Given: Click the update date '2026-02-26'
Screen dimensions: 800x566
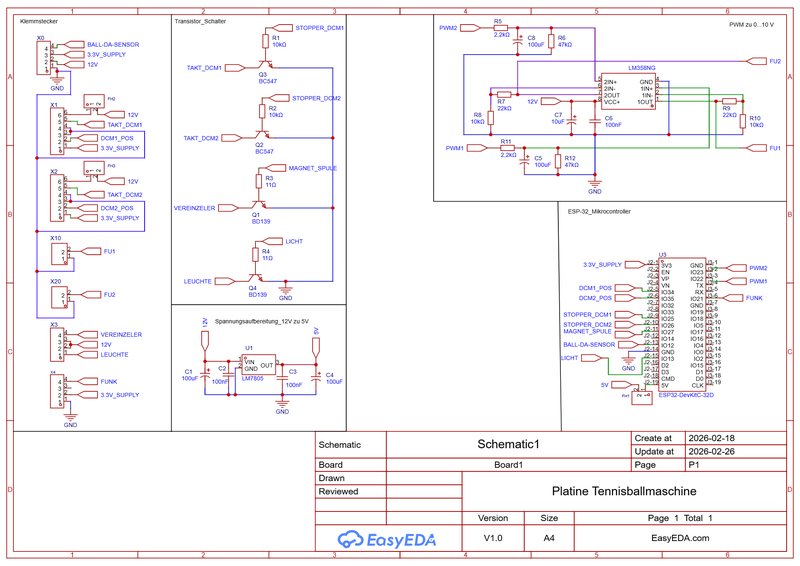Looking at the screenshot, I should (x=711, y=451).
